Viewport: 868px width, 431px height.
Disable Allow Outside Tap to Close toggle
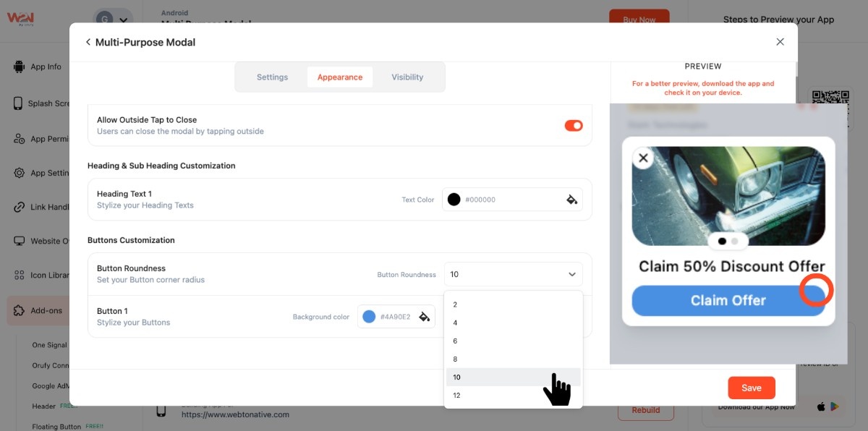tap(573, 126)
